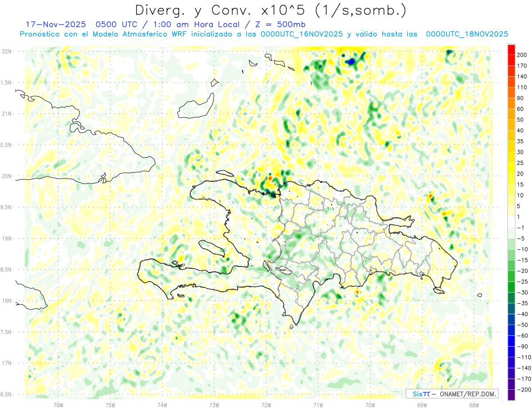This screenshot has height=411, width=532.
Task: Click the "21N" latitude label
Action: click(7, 114)
